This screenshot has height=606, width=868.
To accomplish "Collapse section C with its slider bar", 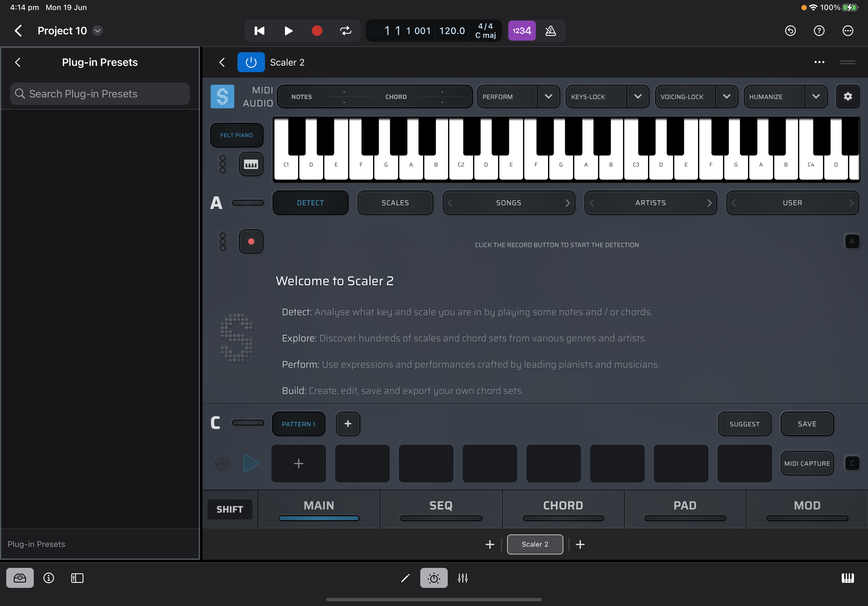I will point(248,423).
